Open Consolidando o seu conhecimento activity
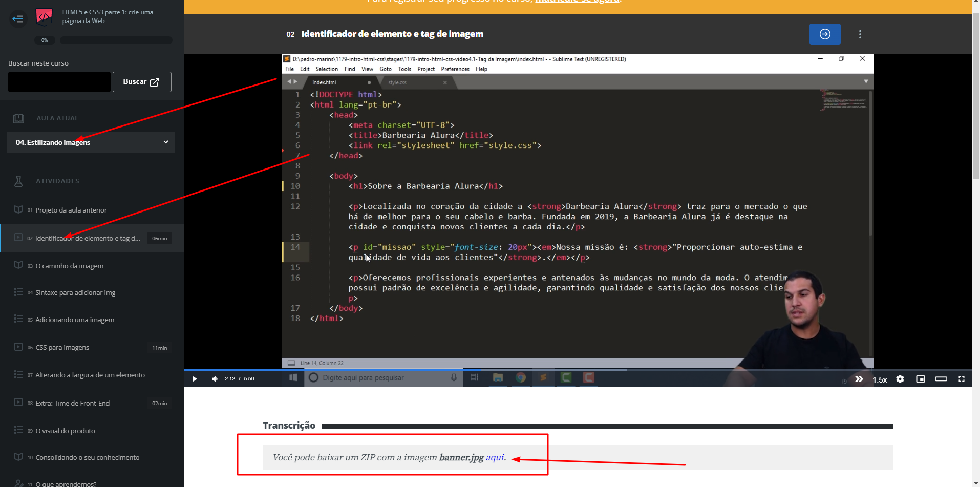Image resolution: width=980 pixels, height=487 pixels. (88, 457)
